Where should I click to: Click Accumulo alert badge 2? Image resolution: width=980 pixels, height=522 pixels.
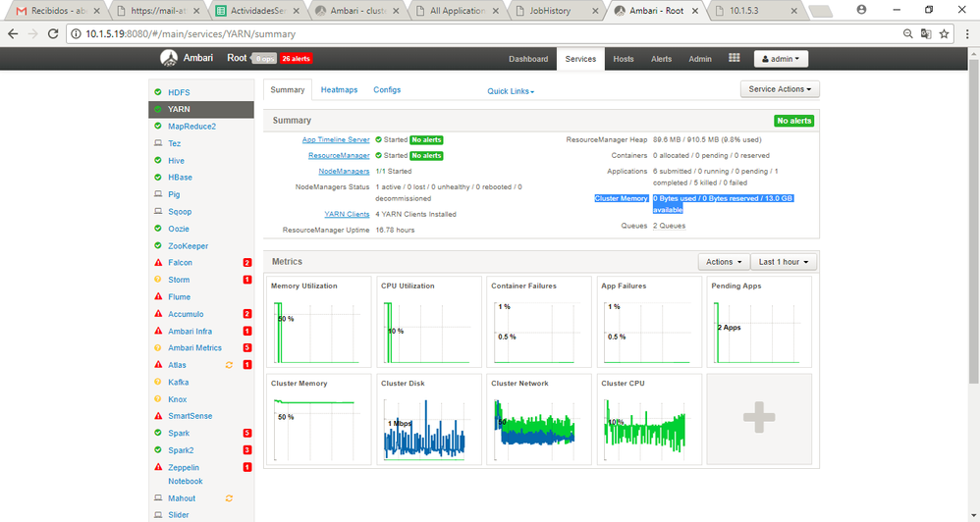click(247, 314)
